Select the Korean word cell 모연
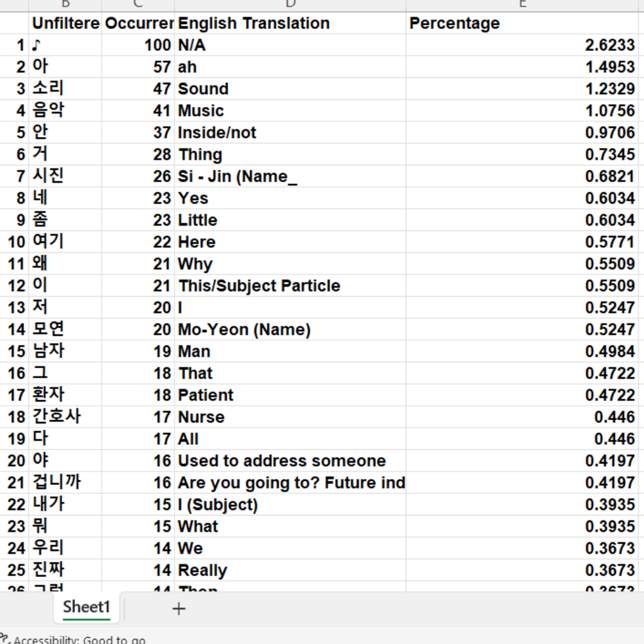644x644 pixels. [65, 330]
